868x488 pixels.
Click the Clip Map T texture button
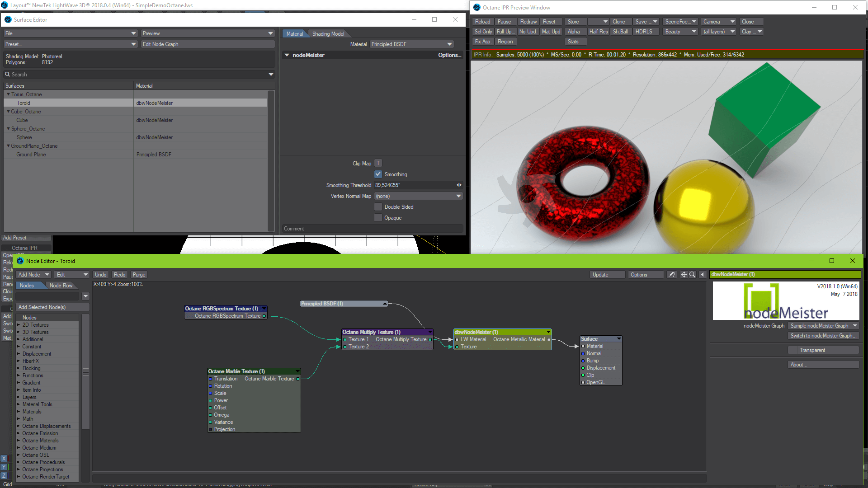(378, 164)
